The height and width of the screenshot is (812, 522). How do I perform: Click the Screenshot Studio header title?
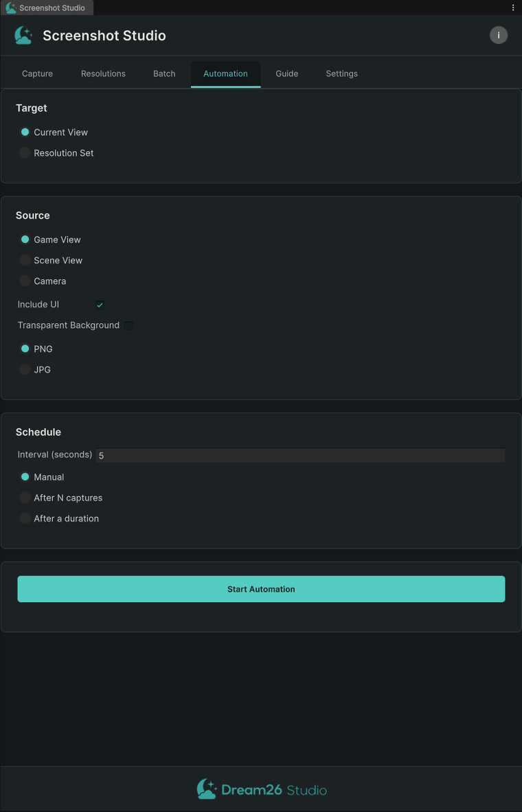pos(104,35)
